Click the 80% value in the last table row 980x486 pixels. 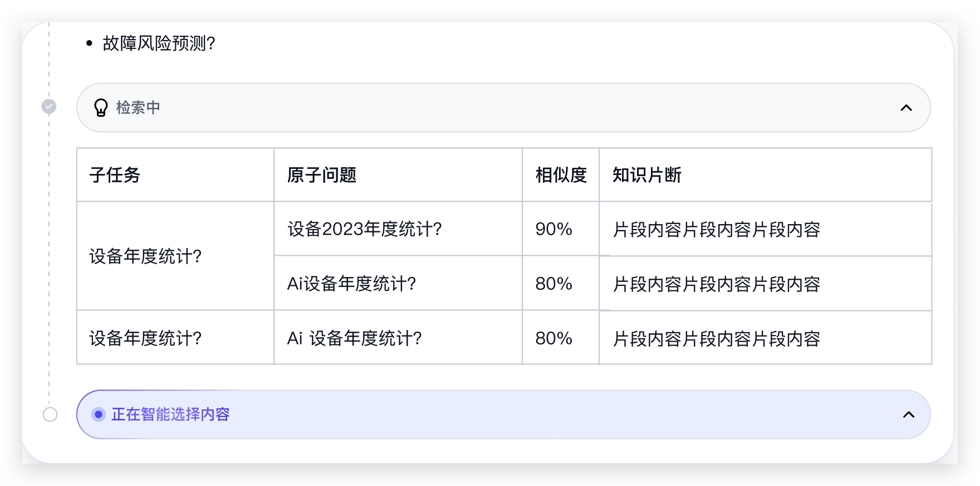click(553, 338)
